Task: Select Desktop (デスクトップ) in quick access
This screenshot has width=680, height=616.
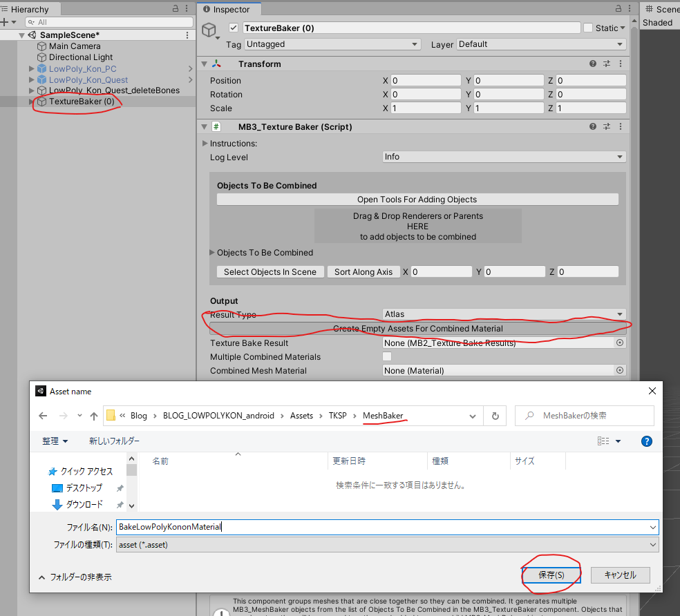Action: click(x=84, y=488)
